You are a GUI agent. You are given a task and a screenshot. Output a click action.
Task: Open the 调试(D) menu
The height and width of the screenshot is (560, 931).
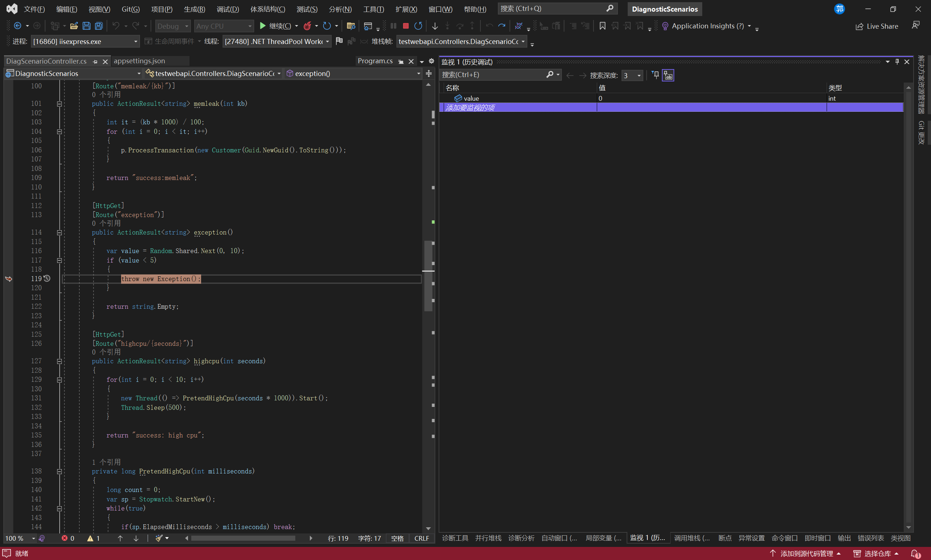point(228,9)
